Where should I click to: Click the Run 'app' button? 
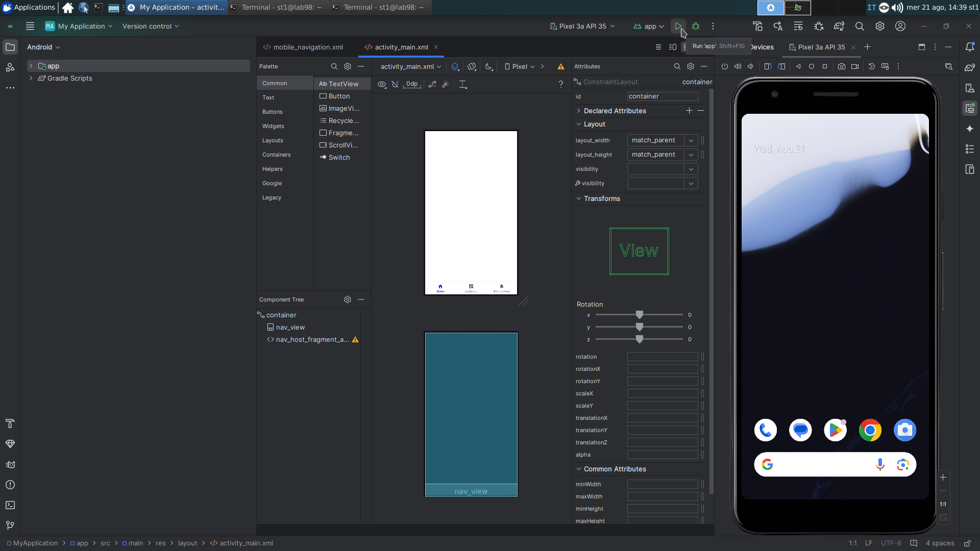click(x=678, y=26)
